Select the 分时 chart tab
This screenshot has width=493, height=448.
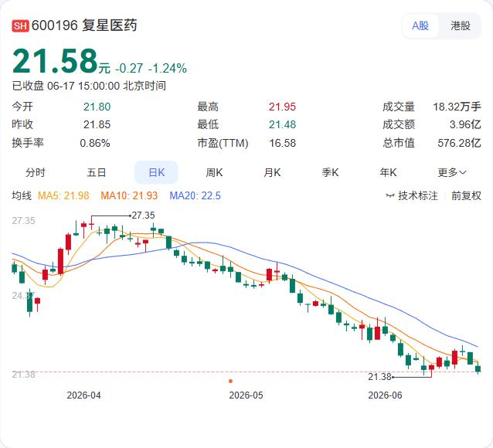point(36,172)
